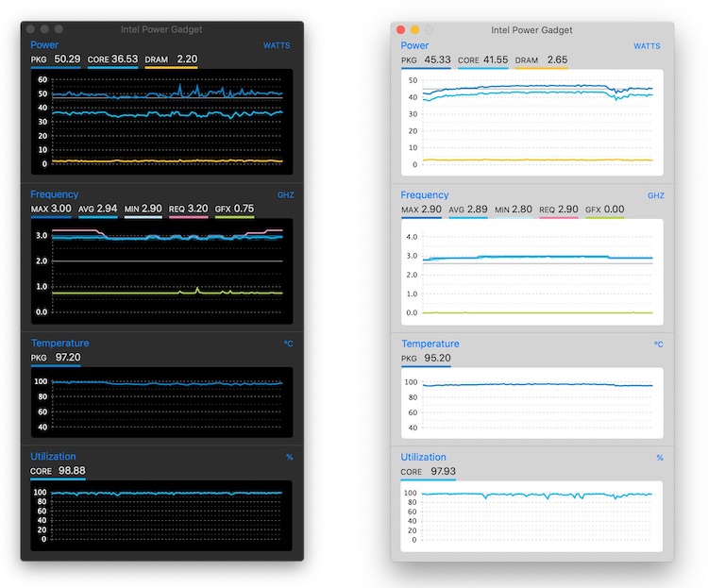Minimize the light Intel Power Gadget window

pos(415,30)
